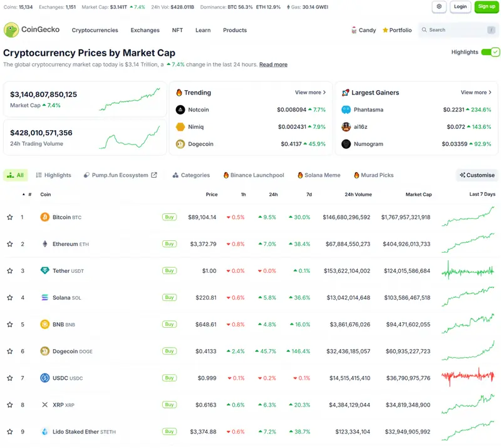This screenshot has height=448, width=501.
Task: Sort table by Market Cap header
Action: [x=418, y=194]
